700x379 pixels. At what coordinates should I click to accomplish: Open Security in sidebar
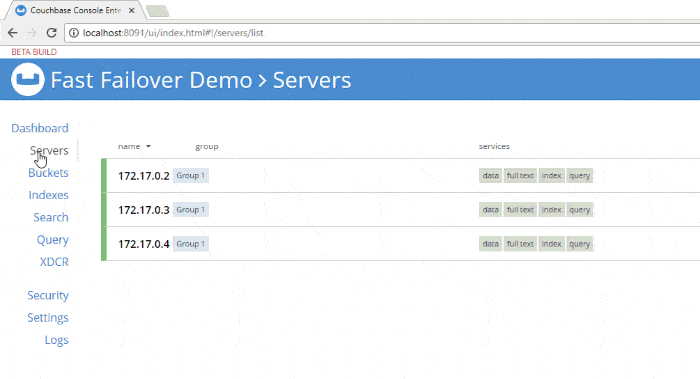tap(48, 296)
